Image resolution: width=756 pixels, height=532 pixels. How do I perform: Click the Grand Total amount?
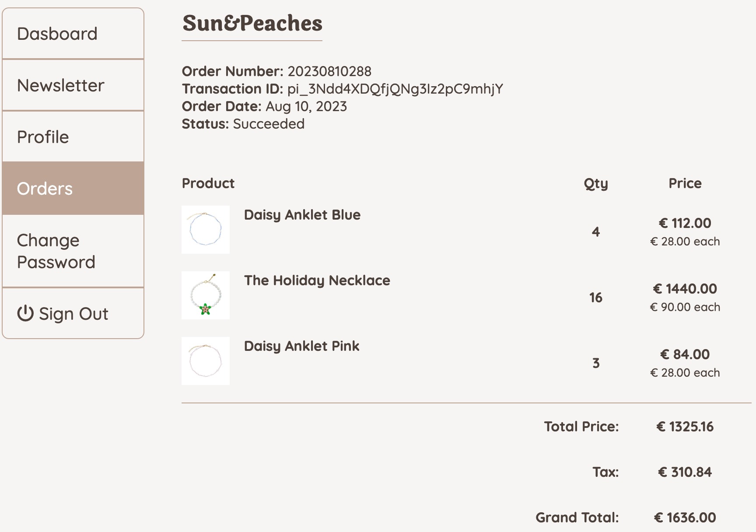685,518
